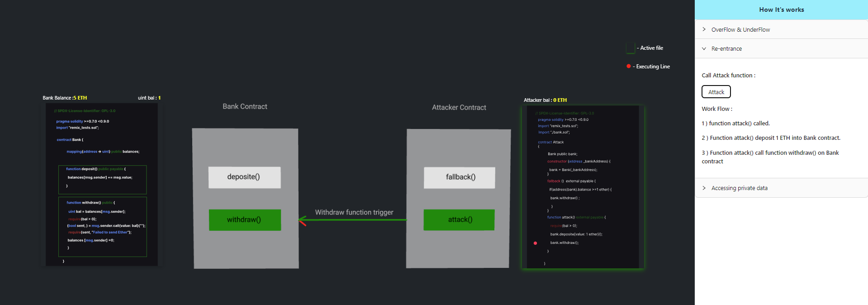Click the red executing line dot in Attacker code
Screen dimensions: 868x305
[x=535, y=243]
